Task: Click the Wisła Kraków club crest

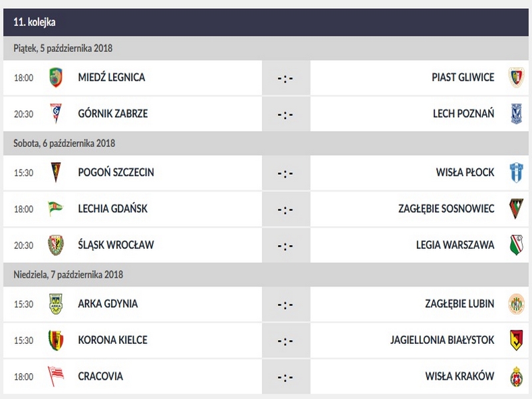Action: tap(516, 376)
